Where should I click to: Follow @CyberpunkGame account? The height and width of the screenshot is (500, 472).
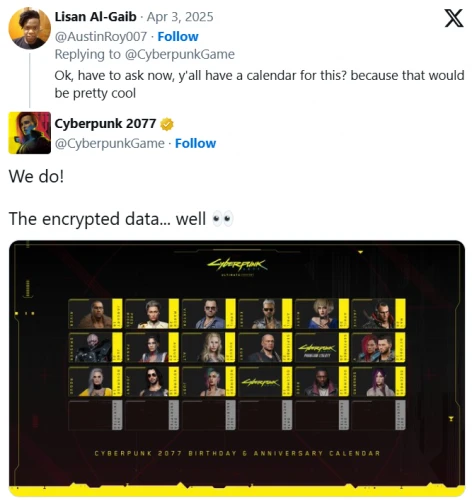pos(195,143)
